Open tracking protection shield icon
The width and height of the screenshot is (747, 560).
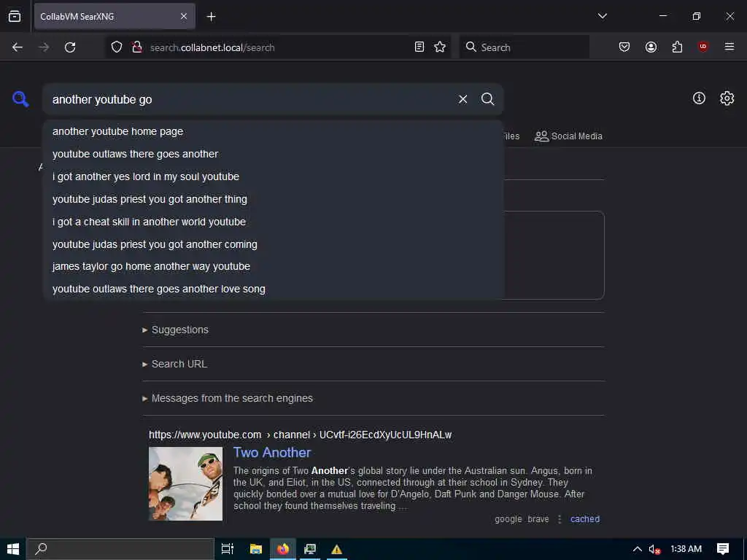click(117, 47)
